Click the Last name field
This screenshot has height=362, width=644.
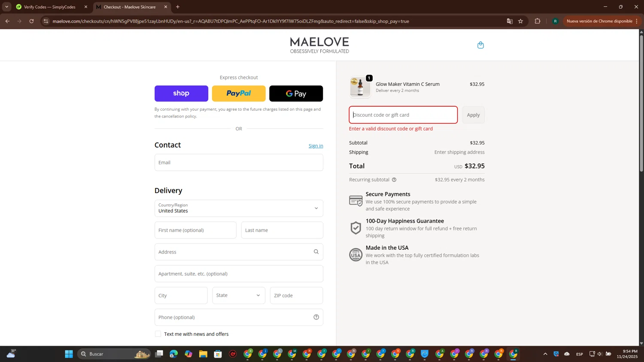(x=282, y=230)
